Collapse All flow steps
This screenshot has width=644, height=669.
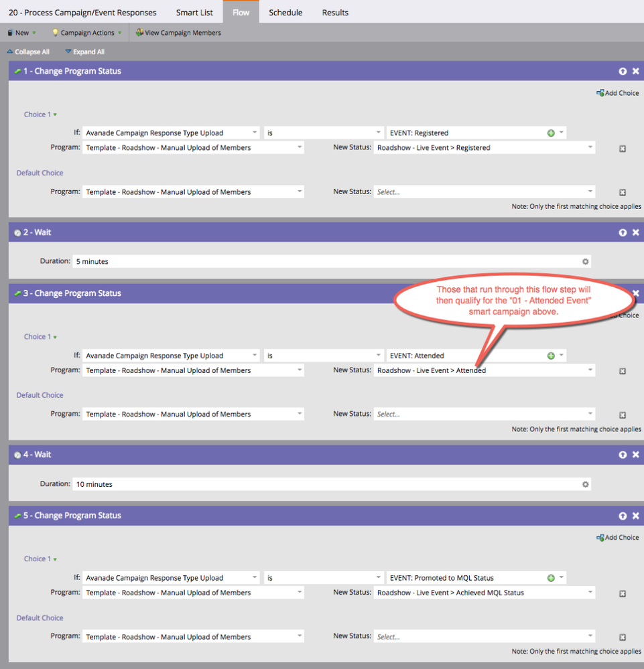tap(28, 52)
